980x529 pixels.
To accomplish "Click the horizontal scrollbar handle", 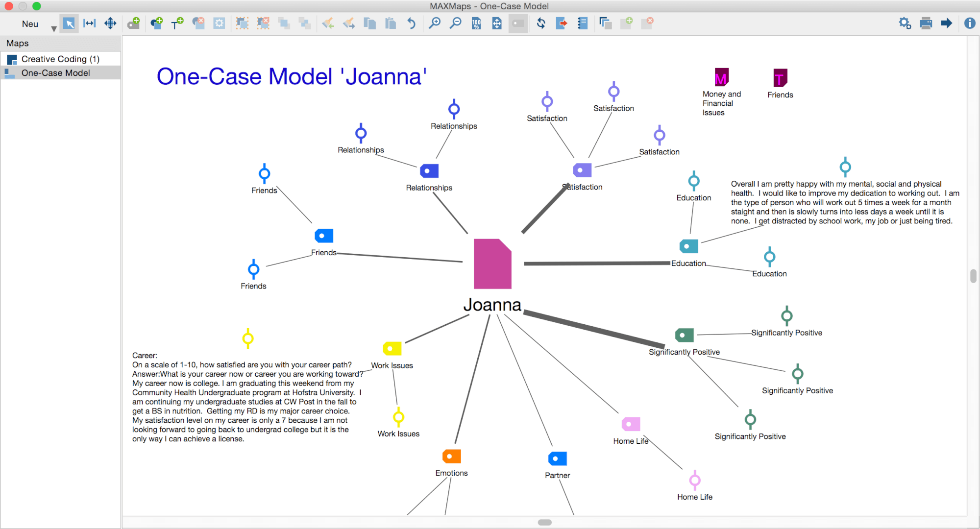I will [x=544, y=522].
